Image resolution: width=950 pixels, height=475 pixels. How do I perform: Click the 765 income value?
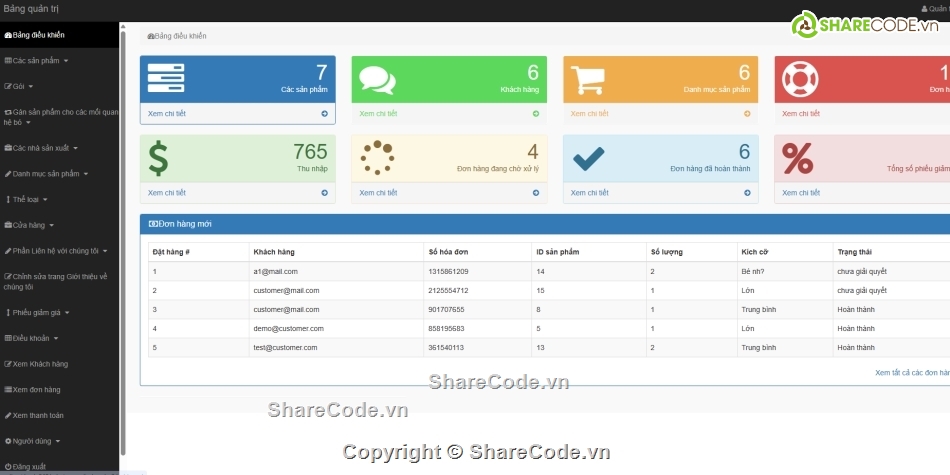(x=310, y=151)
